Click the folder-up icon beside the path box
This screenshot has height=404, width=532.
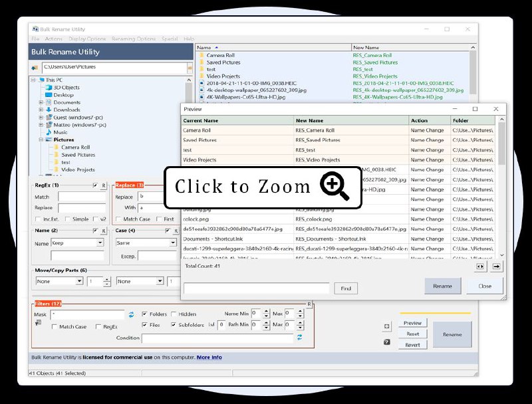pos(35,68)
